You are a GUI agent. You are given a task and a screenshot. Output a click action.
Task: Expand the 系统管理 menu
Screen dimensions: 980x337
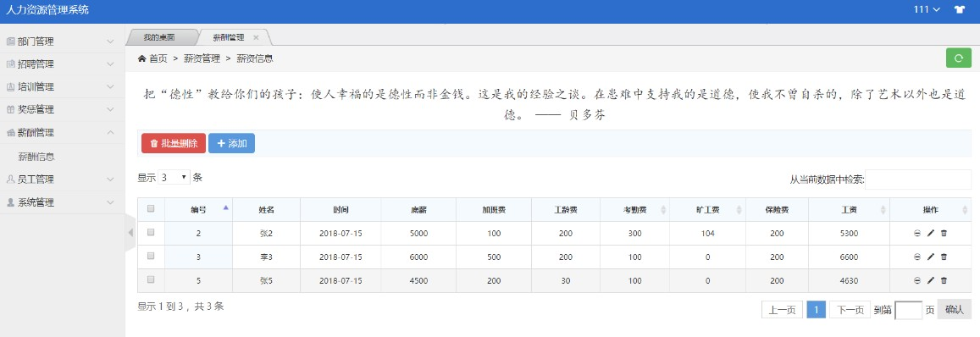[63, 202]
